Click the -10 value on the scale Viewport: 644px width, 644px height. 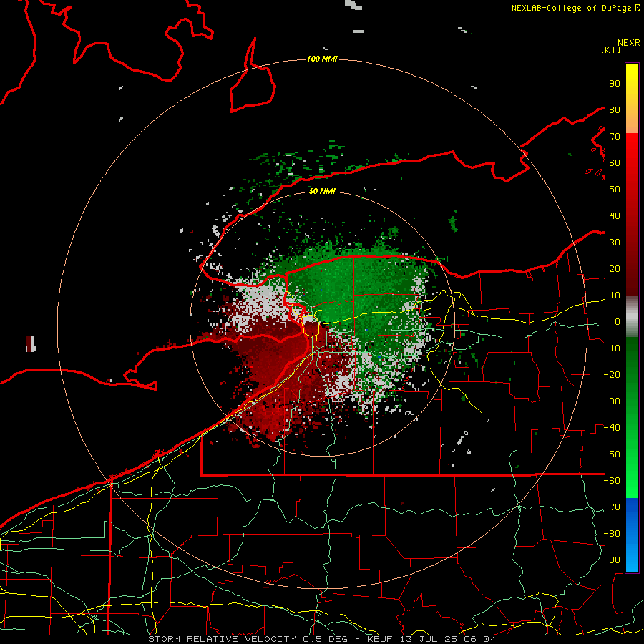click(612, 348)
